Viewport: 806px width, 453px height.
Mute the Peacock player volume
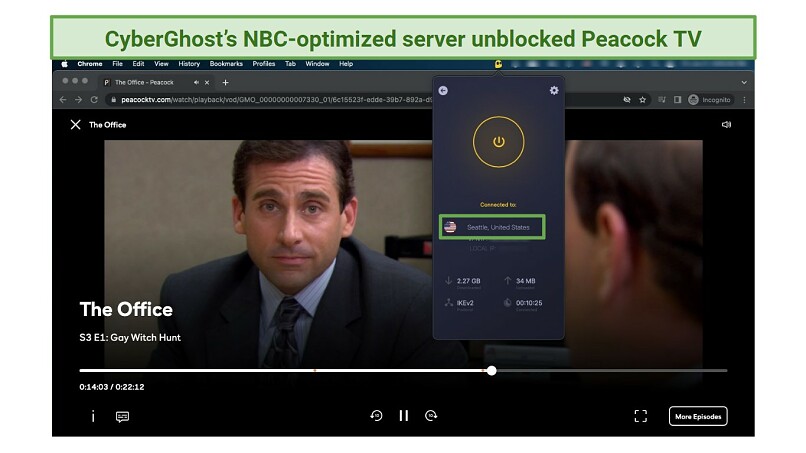point(726,124)
